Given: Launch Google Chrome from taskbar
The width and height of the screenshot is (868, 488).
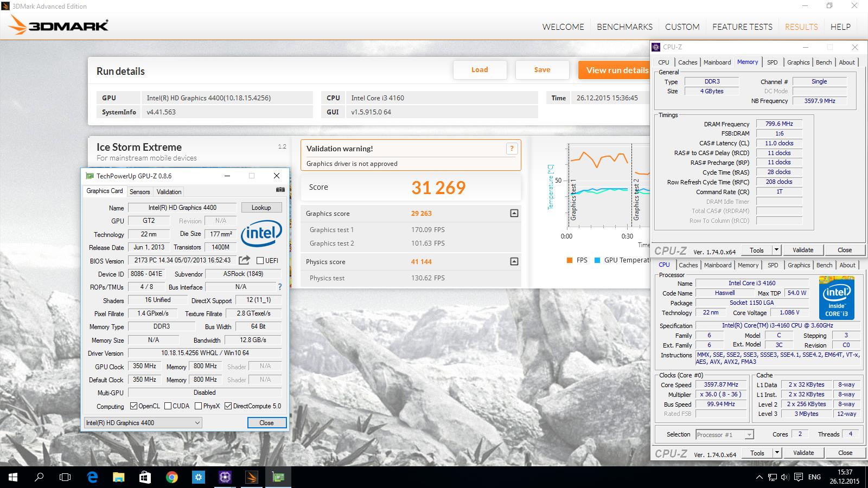Looking at the screenshot, I should click(171, 477).
